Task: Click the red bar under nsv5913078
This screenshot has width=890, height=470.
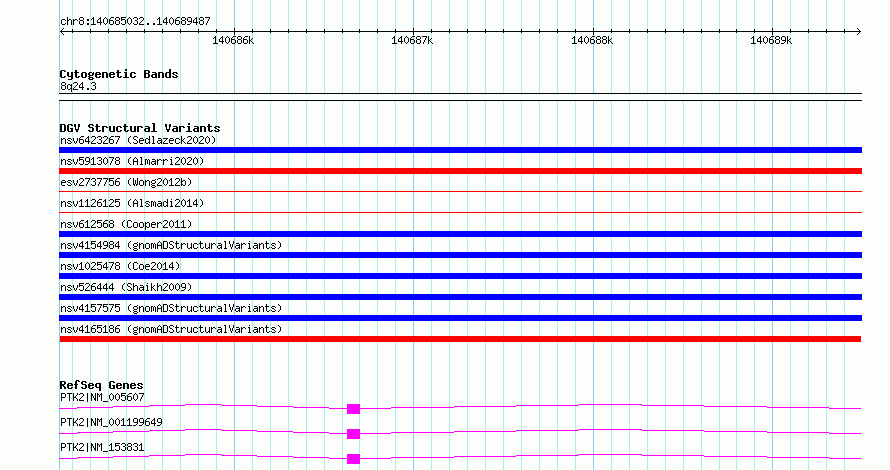Action: pos(460,171)
